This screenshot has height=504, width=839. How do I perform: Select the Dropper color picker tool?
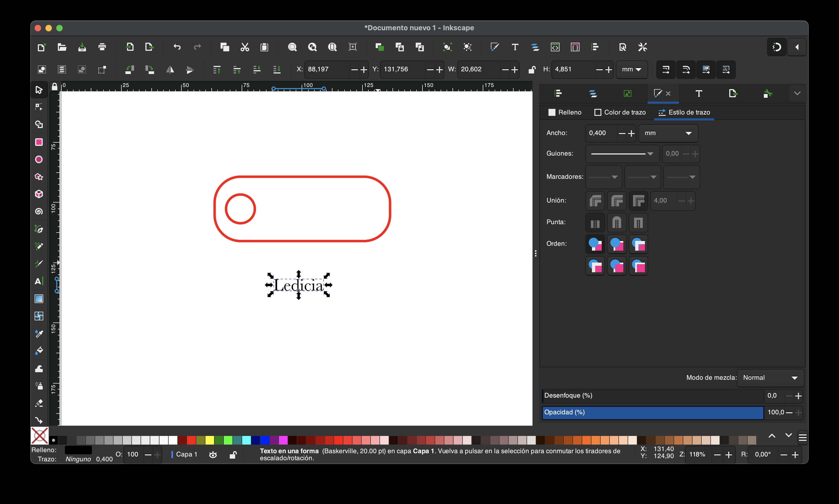pos(39,334)
